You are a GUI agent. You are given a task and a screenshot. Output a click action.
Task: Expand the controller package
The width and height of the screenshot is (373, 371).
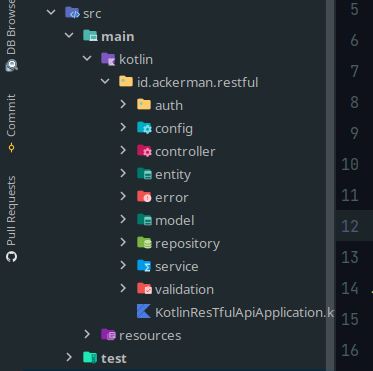point(123,150)
